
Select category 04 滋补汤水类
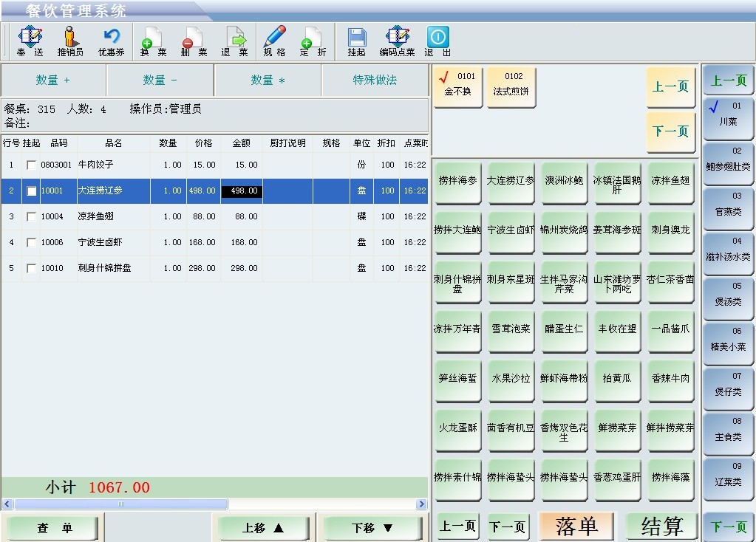728,253
